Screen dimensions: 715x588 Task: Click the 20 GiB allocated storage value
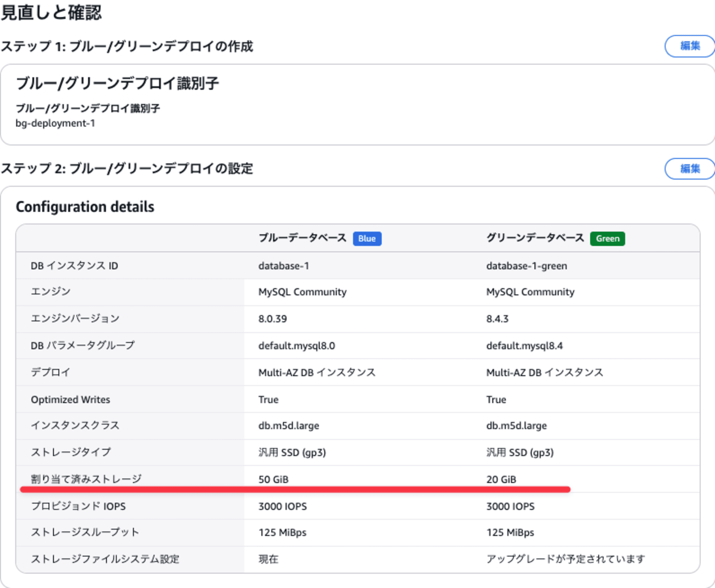pyautogui.click(x=501, y=479)
